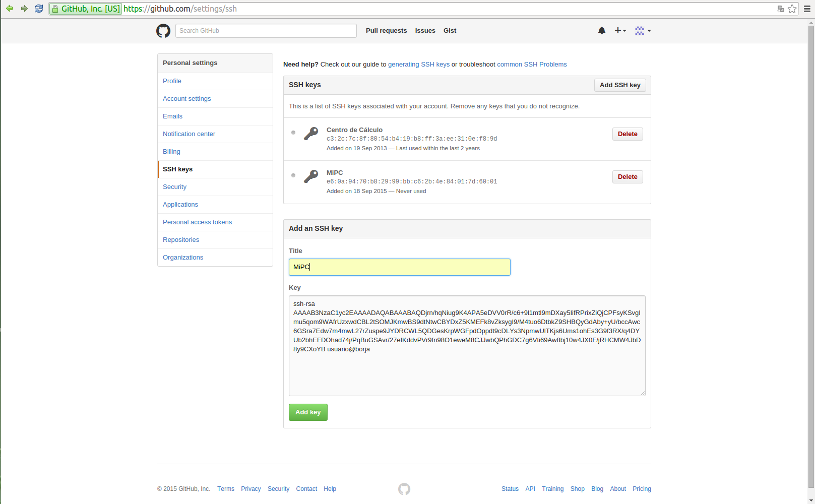The width and height of the screenshot is (815, 504).
Task: Click the translate page icon in address bar
Action: [780, 9]
